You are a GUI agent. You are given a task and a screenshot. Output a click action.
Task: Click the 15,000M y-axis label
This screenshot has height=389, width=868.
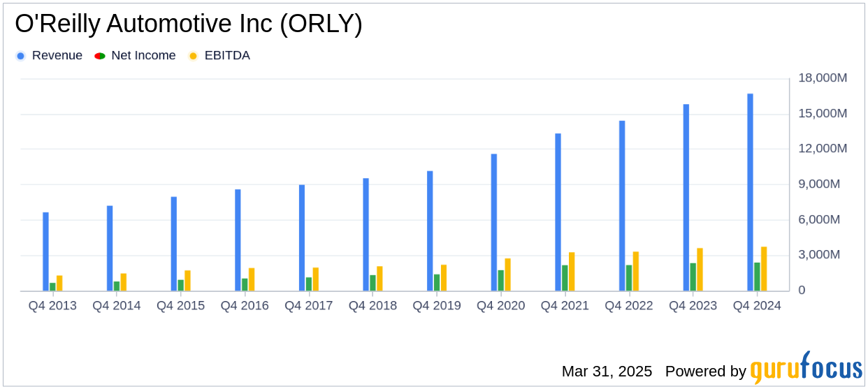point(823,114)
